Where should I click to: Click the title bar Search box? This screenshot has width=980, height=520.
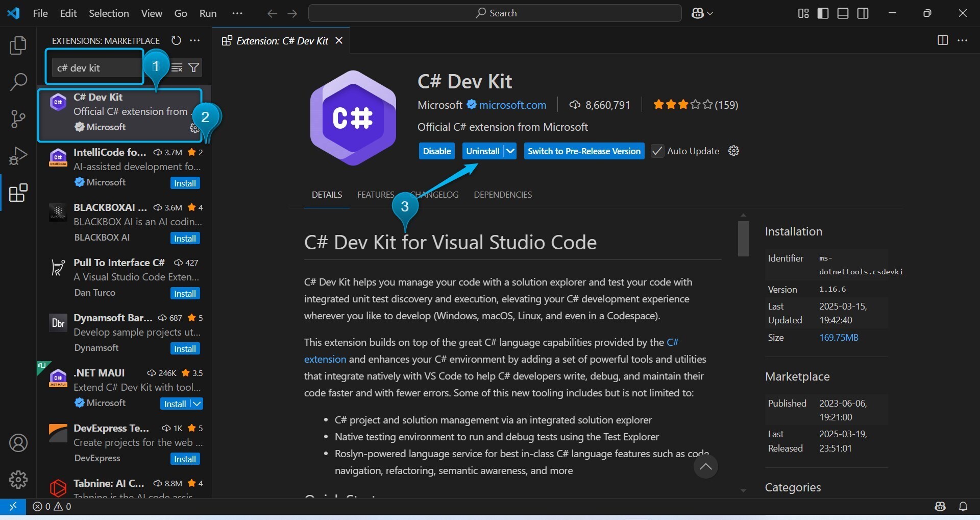tap(495, 13)
